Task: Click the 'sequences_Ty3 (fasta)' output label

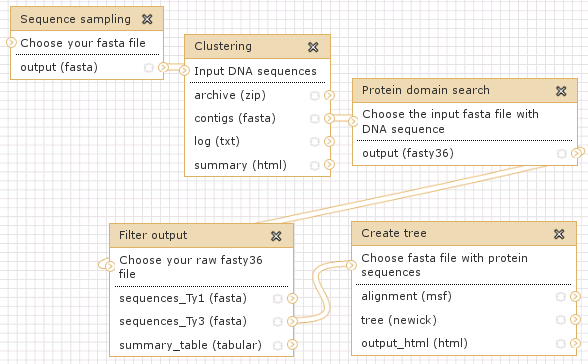Action: pos(183,321)
